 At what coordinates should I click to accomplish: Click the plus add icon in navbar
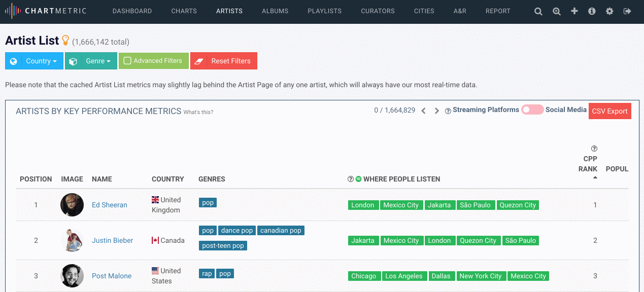pyautogui.click(x=574, y=11)
